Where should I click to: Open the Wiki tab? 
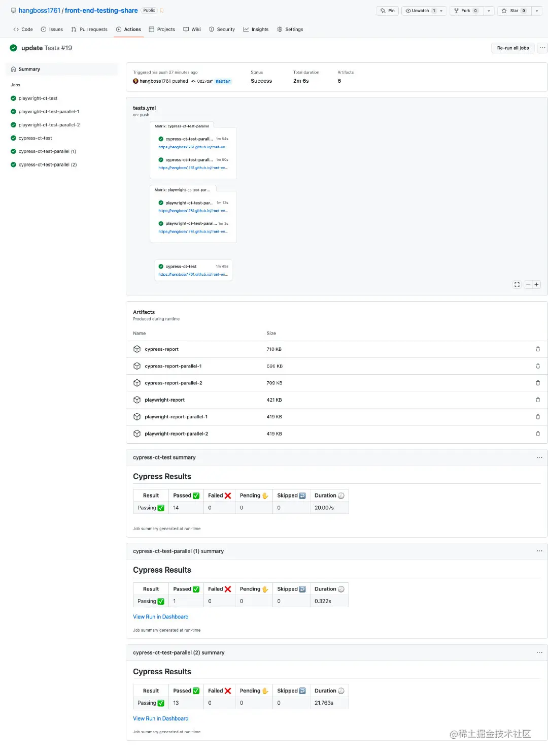click(x=192, y=29)
